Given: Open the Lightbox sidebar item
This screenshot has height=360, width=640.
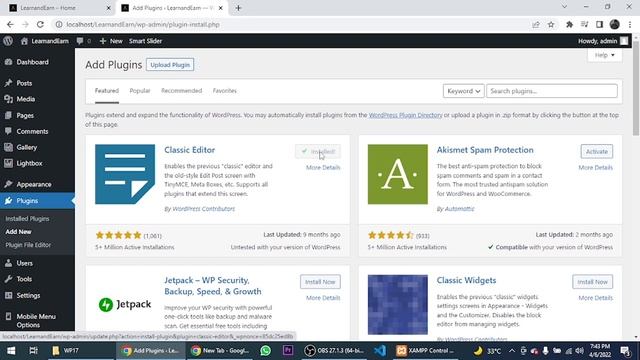Looking at the screenshot, I should (29, 163).
